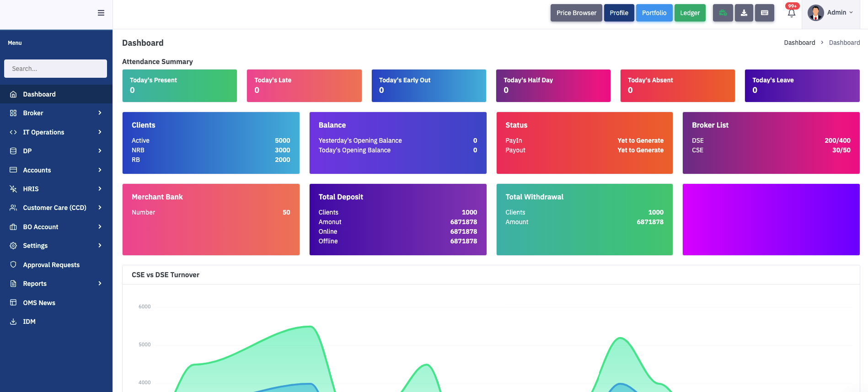Viewport: 868px width, 392px height.
Task: Expand the HRIS menu arrow
Action: point(100,189)
